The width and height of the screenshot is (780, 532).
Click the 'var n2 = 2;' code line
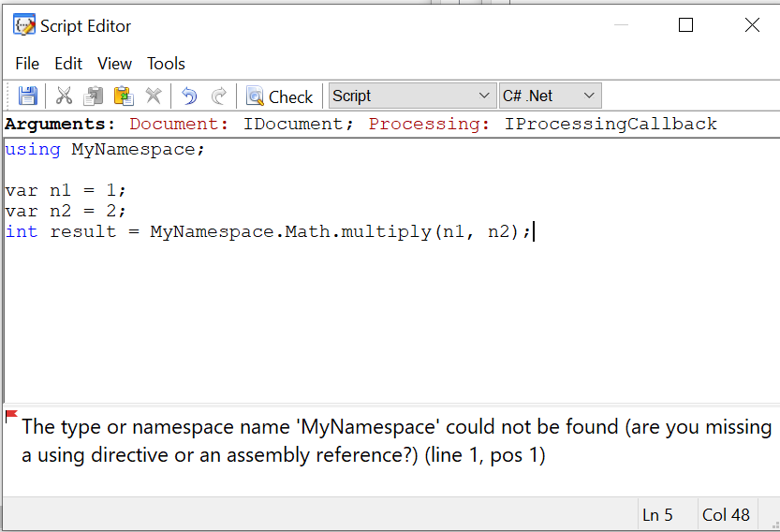[66, 211]
